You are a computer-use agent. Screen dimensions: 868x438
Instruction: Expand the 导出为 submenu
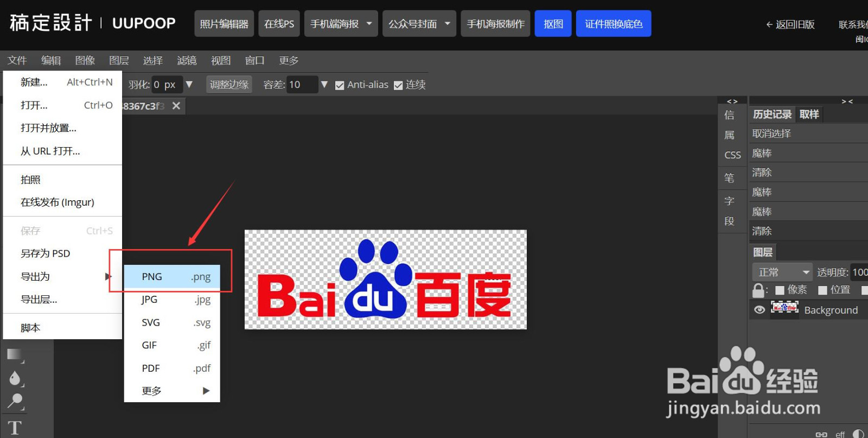click(63, 276)
